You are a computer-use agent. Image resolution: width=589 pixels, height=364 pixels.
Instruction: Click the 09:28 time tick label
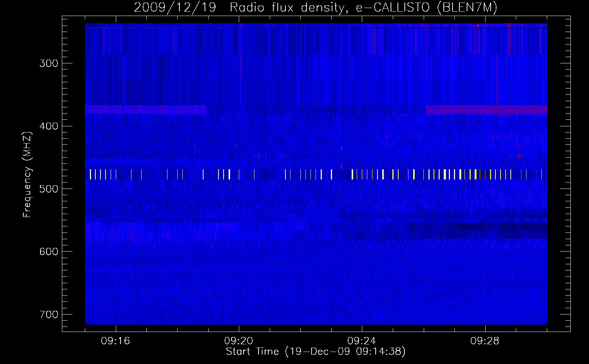coord(485,341)
